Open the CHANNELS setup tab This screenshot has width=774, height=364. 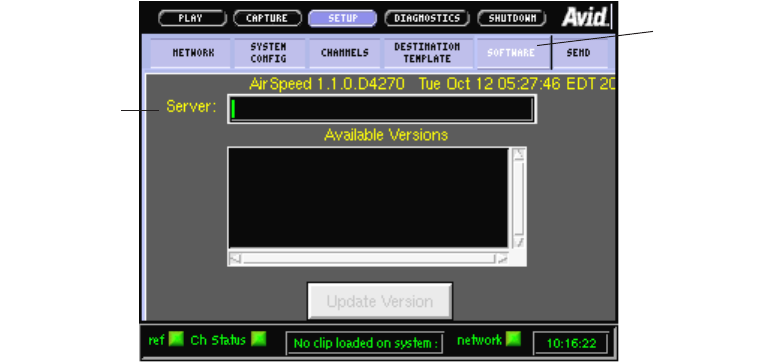[x=345, y=53]
